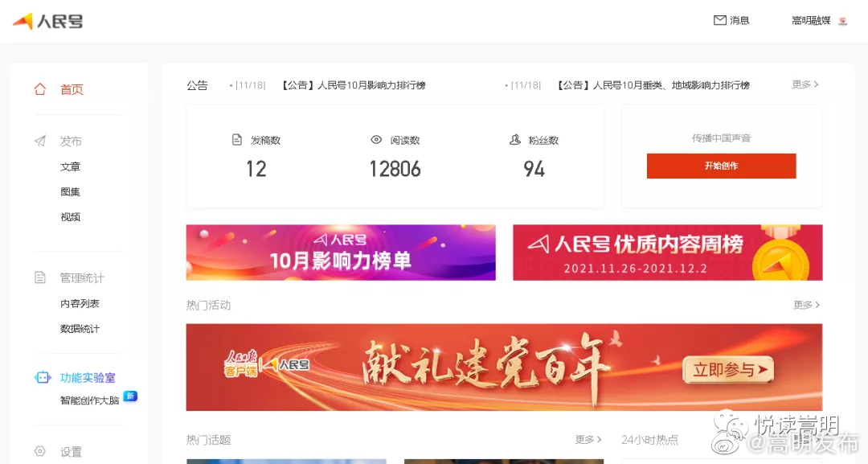Click the 开始创作 red button
Screen dimensions: 868x464
tap(721, 166)
